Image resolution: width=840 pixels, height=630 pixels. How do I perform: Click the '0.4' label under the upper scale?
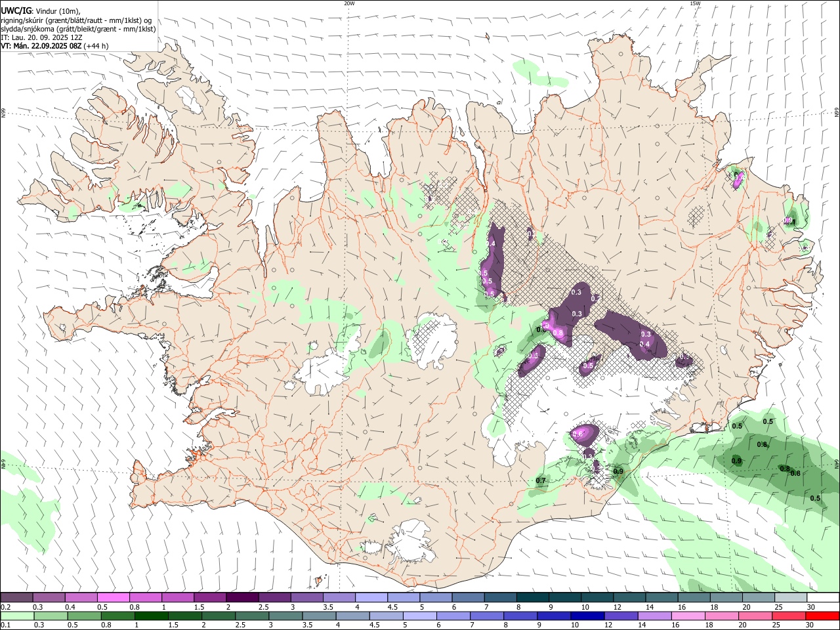(x=70, y=607)
